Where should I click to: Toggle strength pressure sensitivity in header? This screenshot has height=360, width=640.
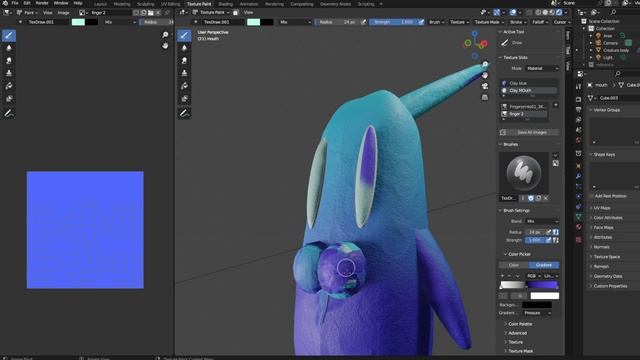[x=421, y=22]
